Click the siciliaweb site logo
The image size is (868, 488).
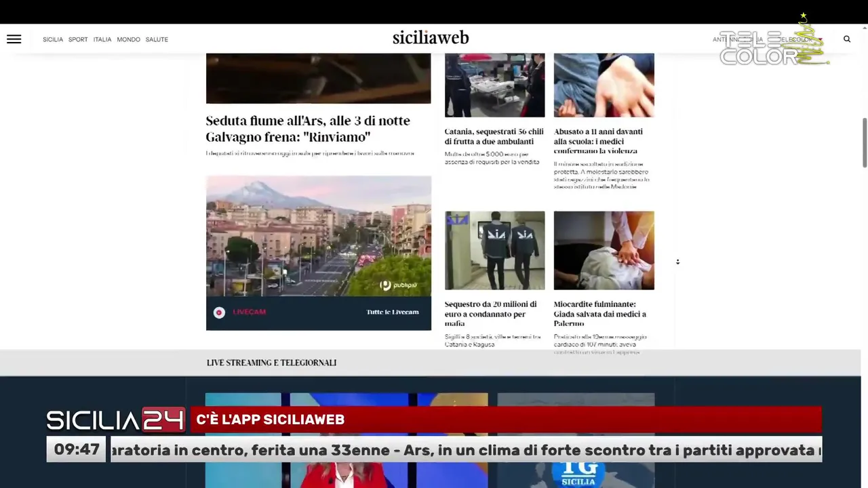click(431, 38)
